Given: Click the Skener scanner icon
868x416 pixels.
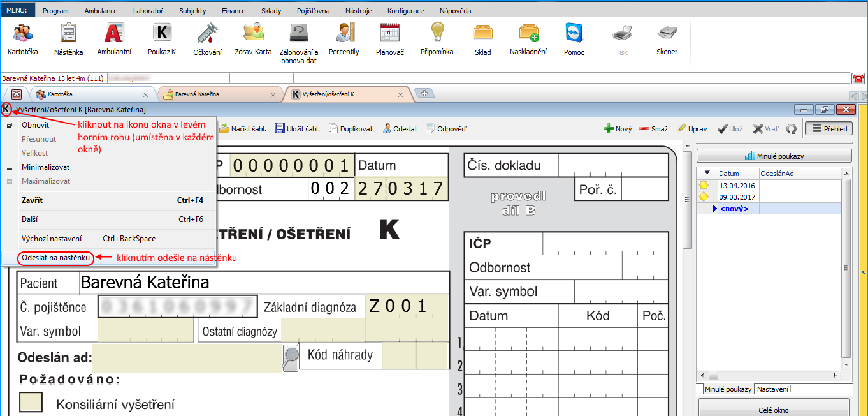Looking at the screenshot, I should tap(667, 38).
